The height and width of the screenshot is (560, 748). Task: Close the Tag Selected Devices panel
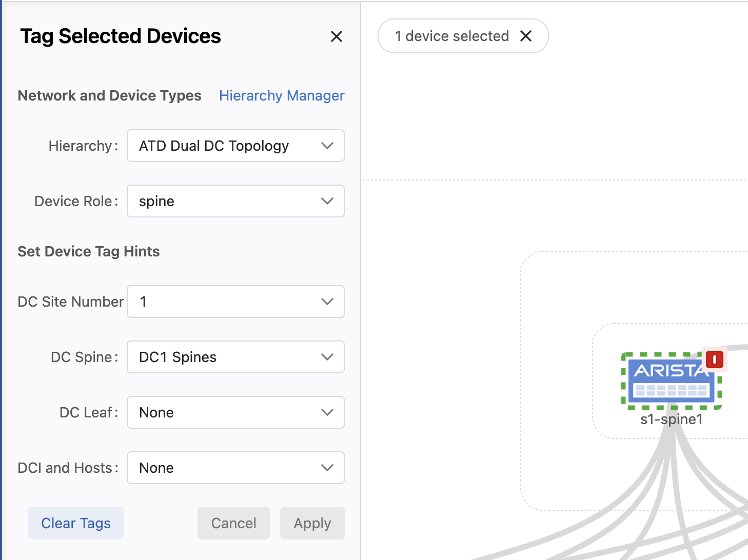pyautogui.click(x=337, y=36)
